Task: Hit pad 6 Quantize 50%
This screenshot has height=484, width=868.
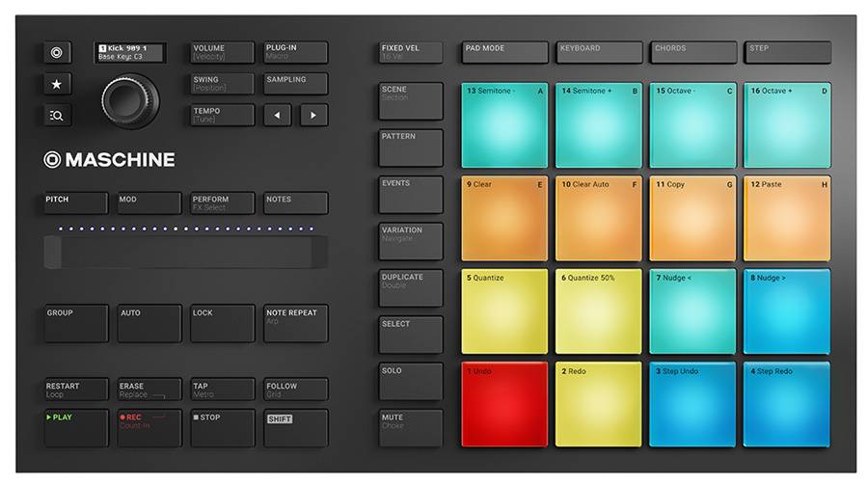Action: pyautogui.click(x=599, y=311)
